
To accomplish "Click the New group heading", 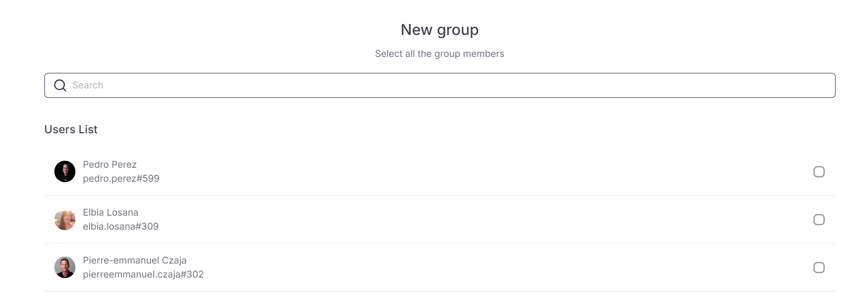I will pos(439,30).
